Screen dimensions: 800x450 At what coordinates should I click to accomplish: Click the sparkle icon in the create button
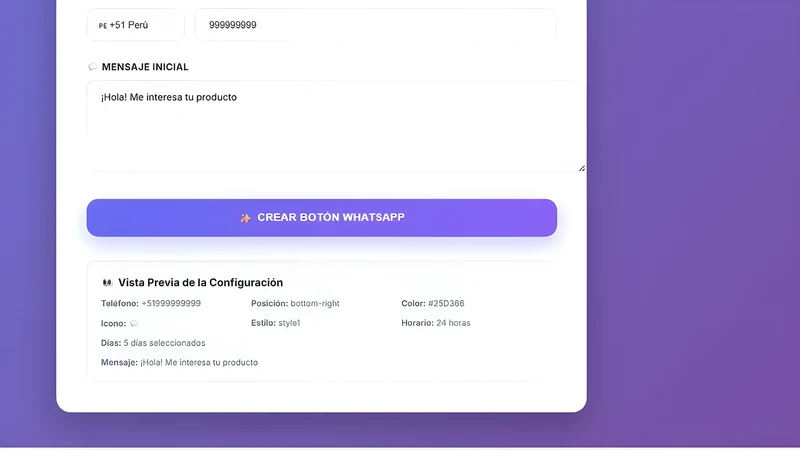coord(245,218)
